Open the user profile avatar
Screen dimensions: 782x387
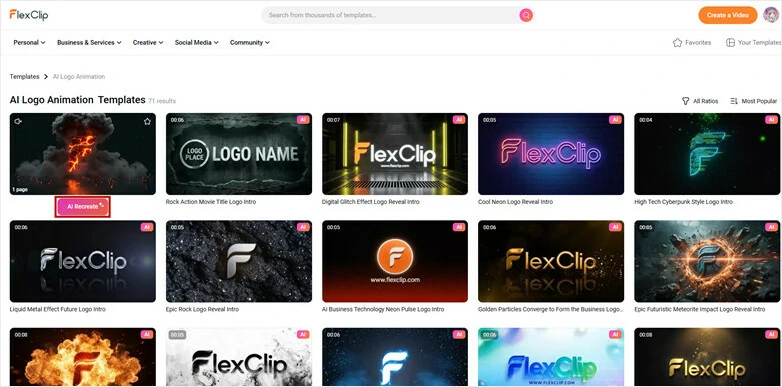771,15
